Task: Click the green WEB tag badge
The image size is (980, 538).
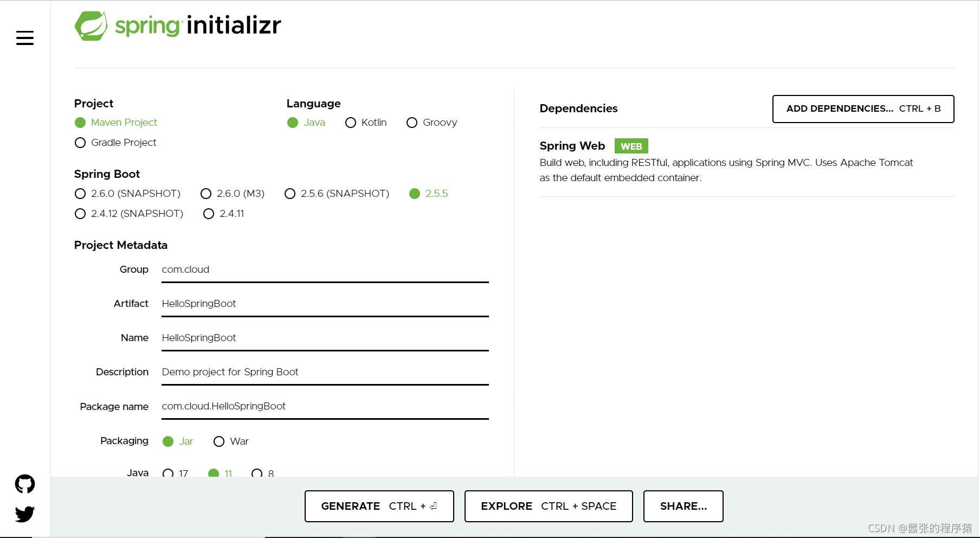Action: [631, 146]
